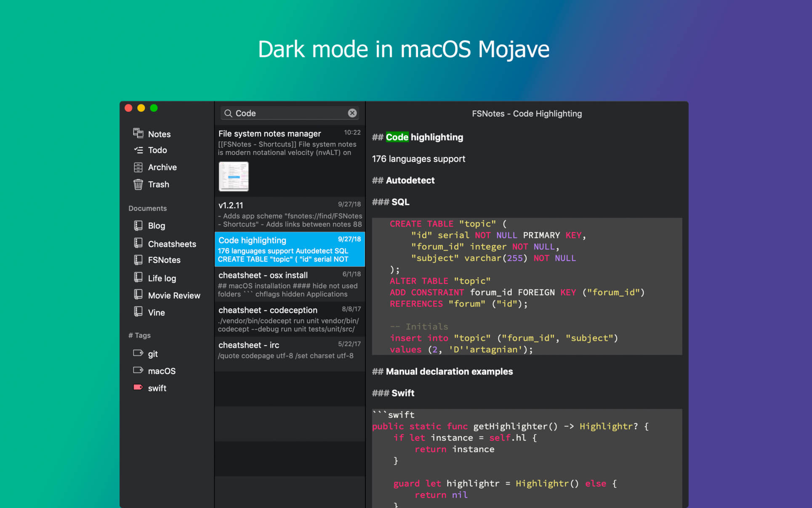The height and width of the screenshot is (508, 812).
Task: Select the Movie Review folder
Action: pos(173,295)
